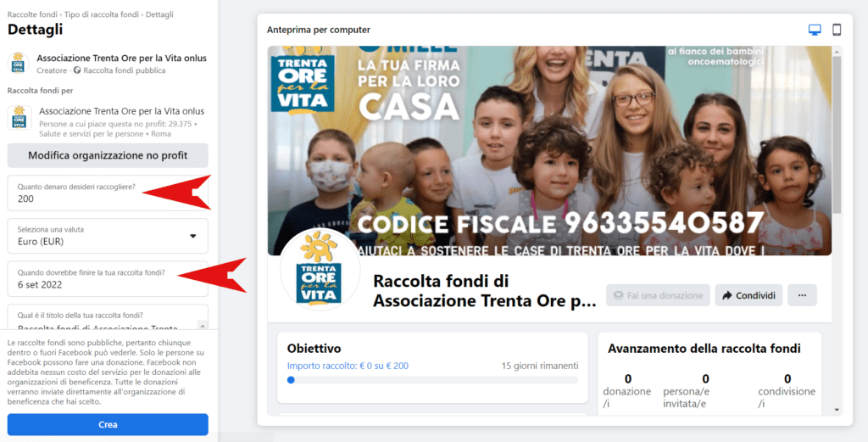Click the non-profit logo under Raccolta fondi per
The height and width of the screenshot is (442, 868).
tap(19, 117)
